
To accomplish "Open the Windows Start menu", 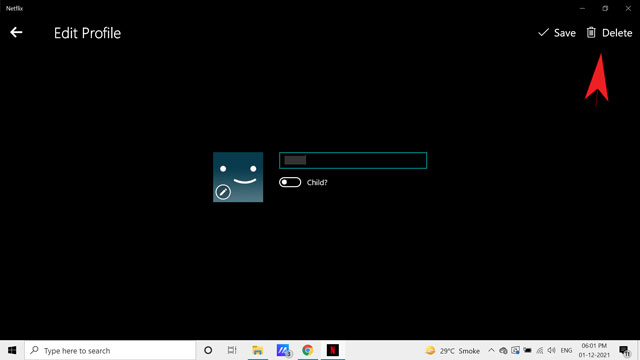I will pyautogui.click(x=12, y=350).
